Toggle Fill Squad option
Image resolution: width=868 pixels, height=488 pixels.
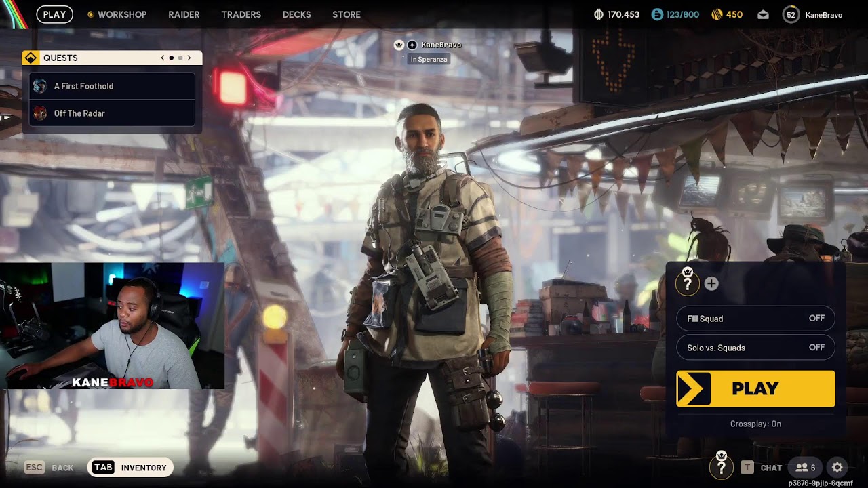[x=755, y=319]
